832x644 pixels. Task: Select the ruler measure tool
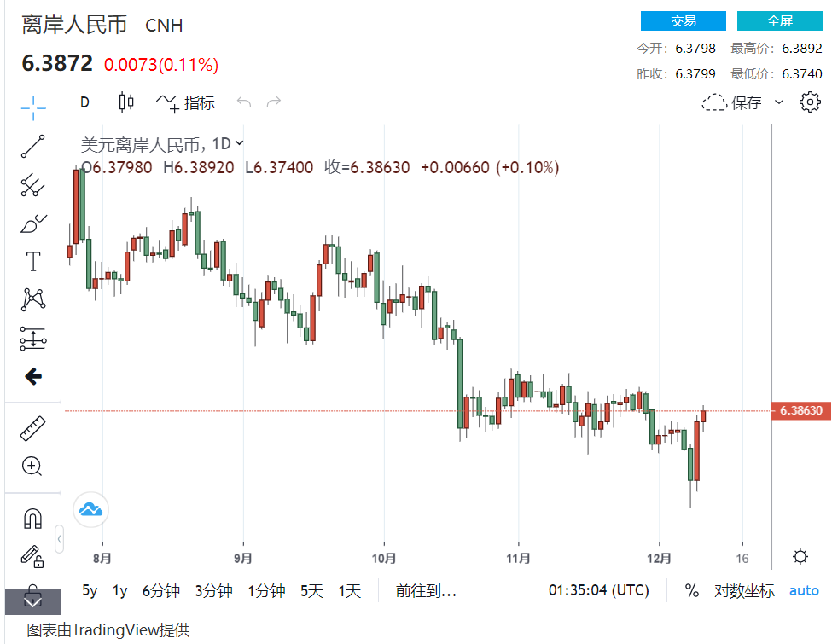(x=33, y=429)
